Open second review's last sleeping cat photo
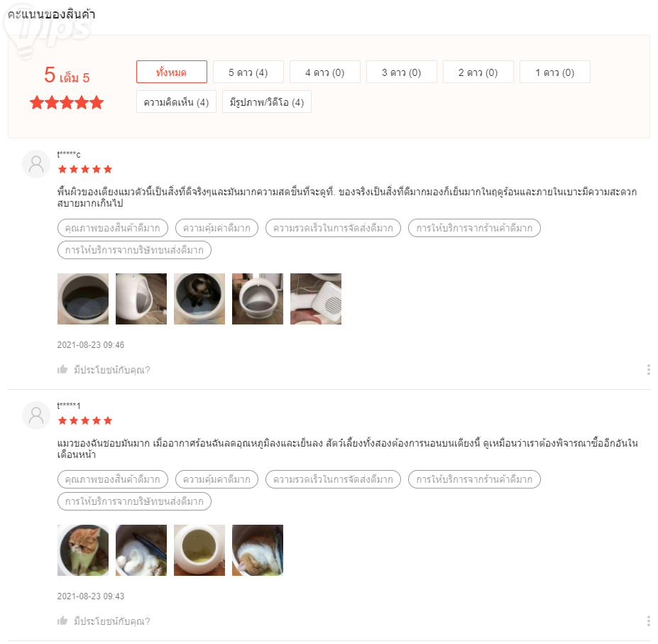Screen dimensions: 658x644 pyautogui.click(x=258, y=550)
